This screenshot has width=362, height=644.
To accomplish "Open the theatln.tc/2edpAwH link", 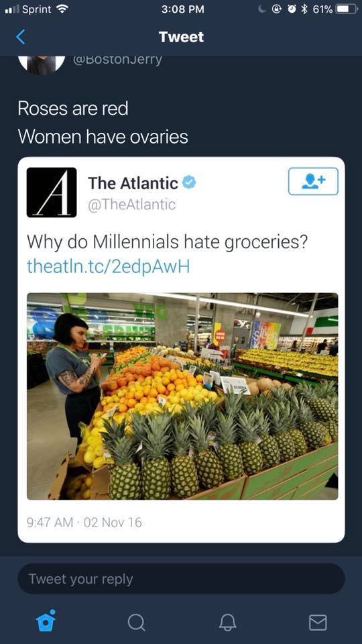I will [109, 266].
